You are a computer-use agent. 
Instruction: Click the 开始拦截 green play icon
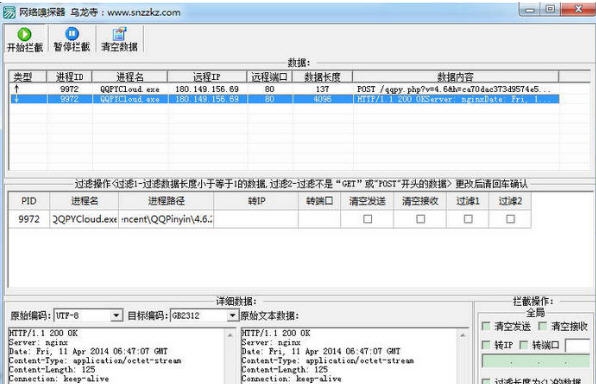coord(24,34)
